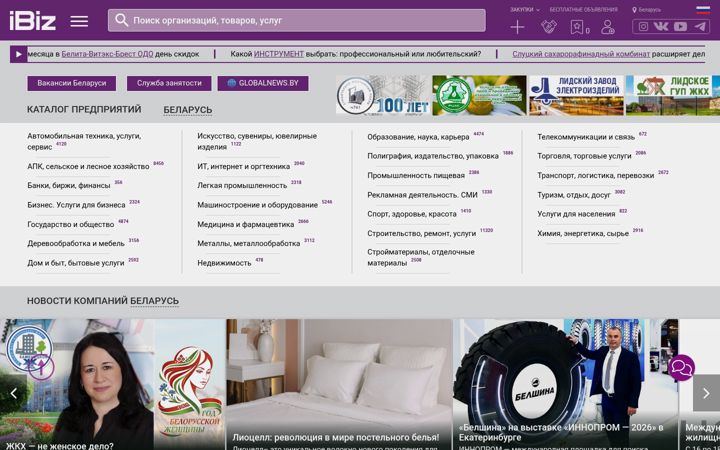Expand the Закупки dropdown
720x450 pixels.
524,10
